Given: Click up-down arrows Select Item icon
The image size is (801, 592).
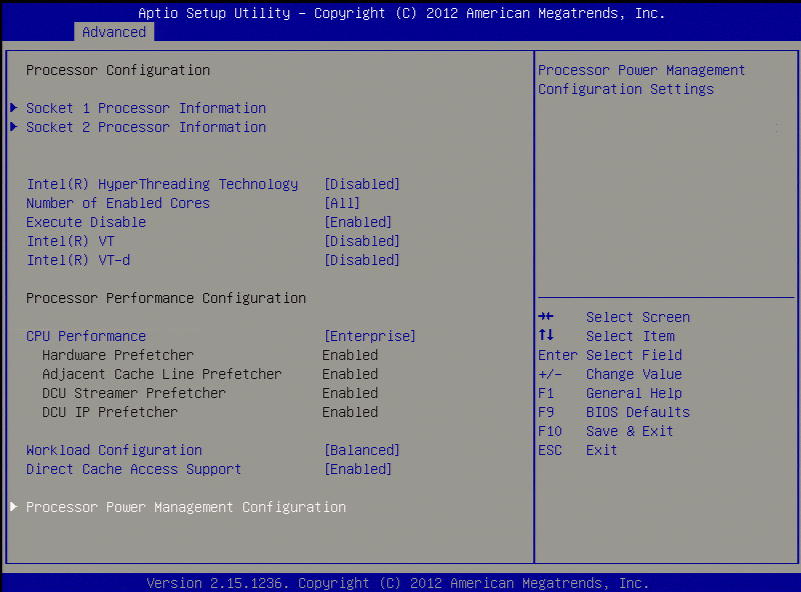Looking at the screenshot, I should (x=546, y=335).
